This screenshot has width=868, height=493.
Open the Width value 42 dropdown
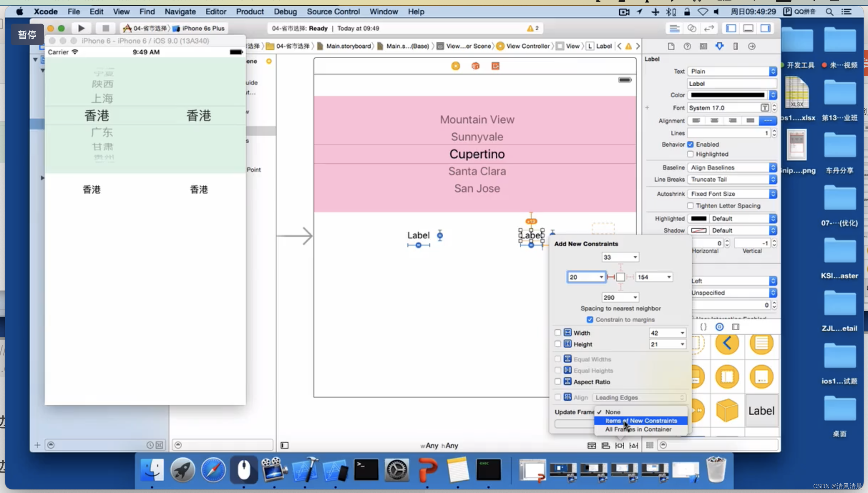pos(682,333)
